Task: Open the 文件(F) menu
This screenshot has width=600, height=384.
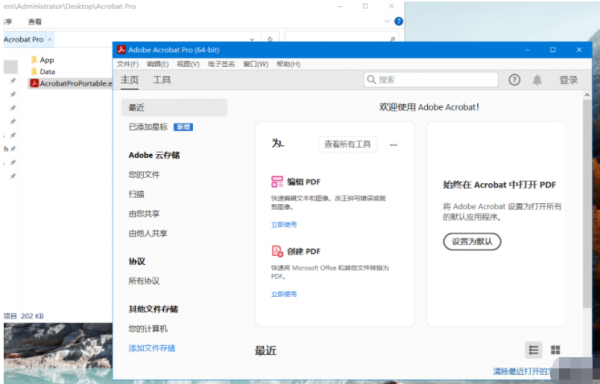Action: 127,64
